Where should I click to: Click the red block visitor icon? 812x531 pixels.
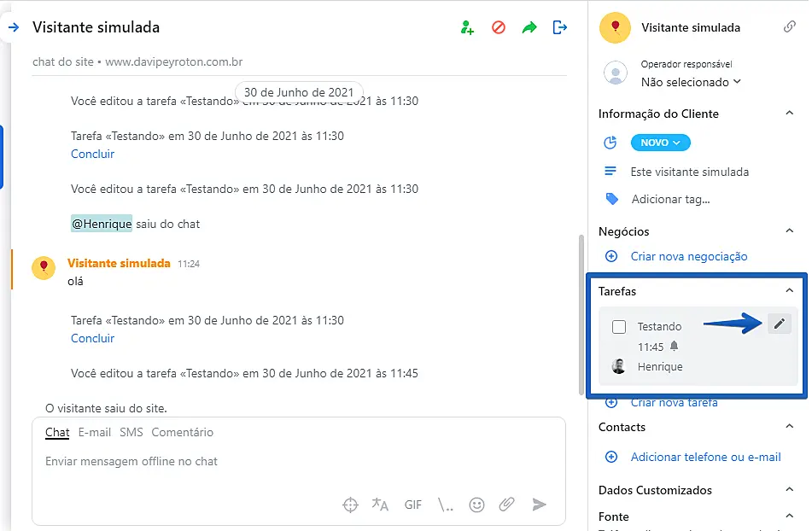499,27
